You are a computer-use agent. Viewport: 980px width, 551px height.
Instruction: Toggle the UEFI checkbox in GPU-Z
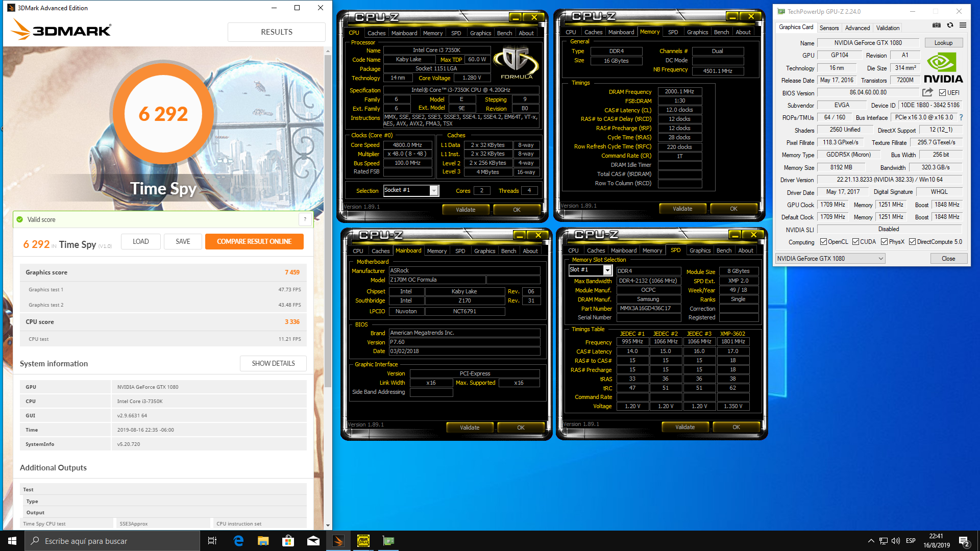942,93
